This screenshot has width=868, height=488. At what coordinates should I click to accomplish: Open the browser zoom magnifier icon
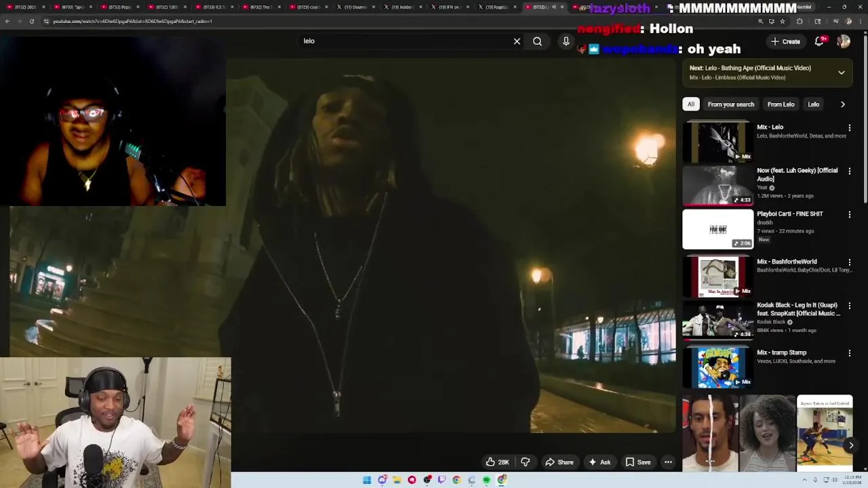click(760, 21)
